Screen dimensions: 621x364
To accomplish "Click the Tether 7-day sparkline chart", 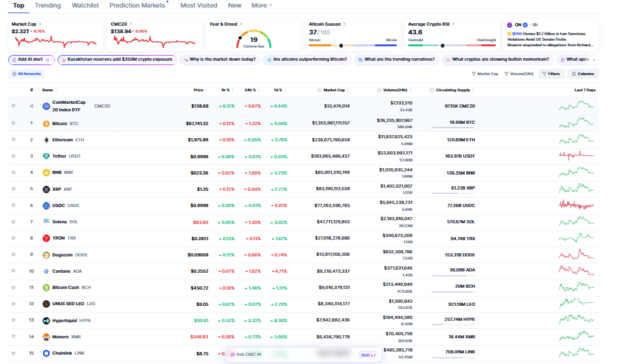I will 576,156.
